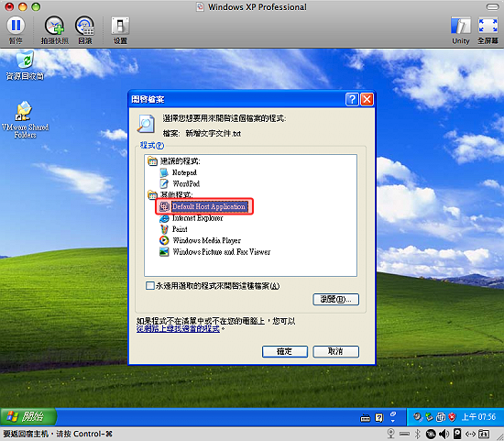The image size is (504, 441).
Task: Enter Unity mode
Action: [461, 26]
